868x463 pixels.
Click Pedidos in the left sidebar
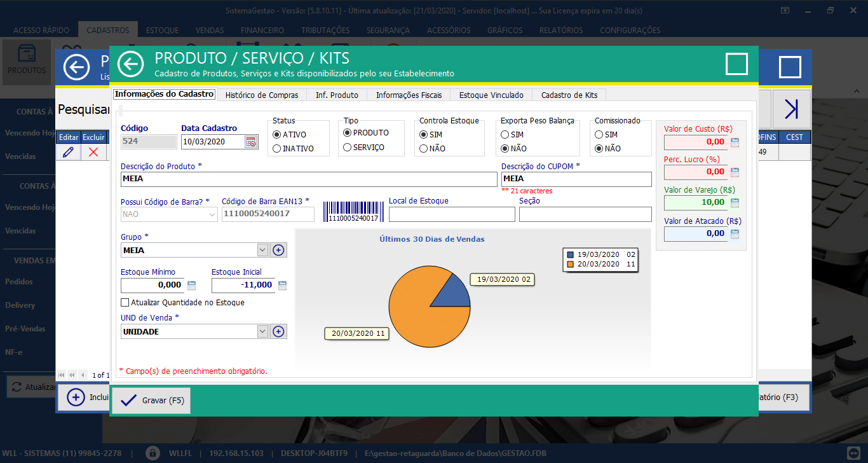coord(18,281)
